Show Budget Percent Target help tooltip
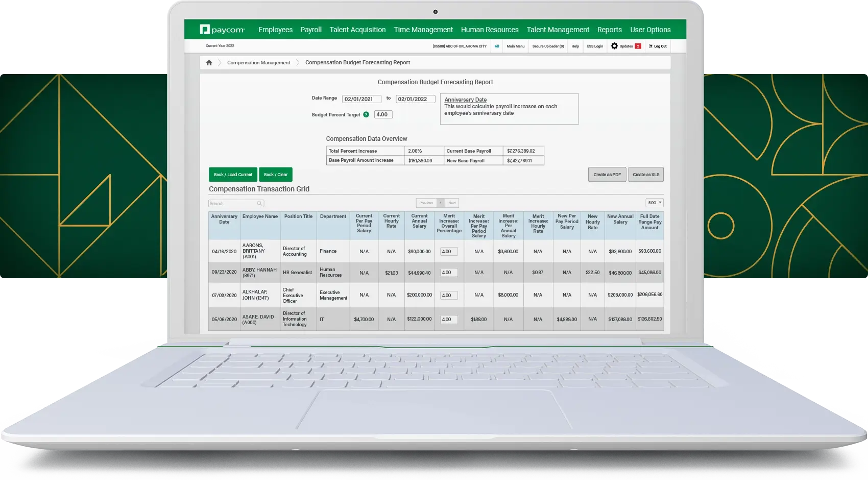868x488 pixels. click(366, 115)
